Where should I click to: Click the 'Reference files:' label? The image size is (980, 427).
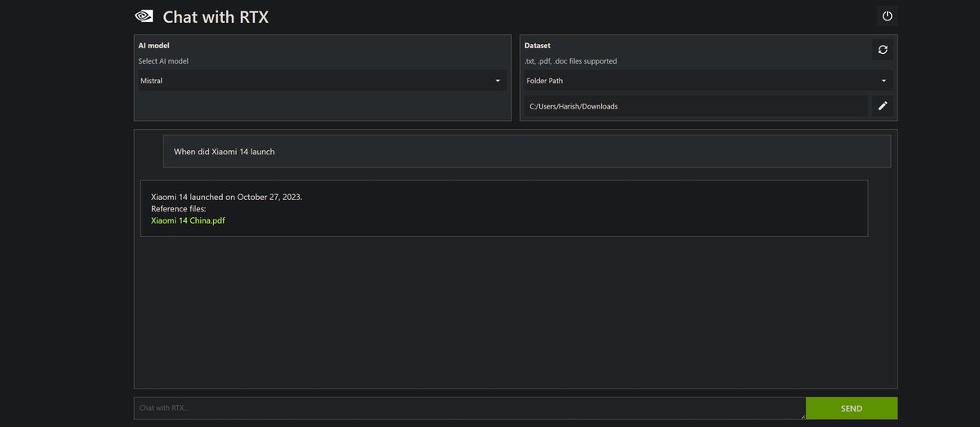179,209
